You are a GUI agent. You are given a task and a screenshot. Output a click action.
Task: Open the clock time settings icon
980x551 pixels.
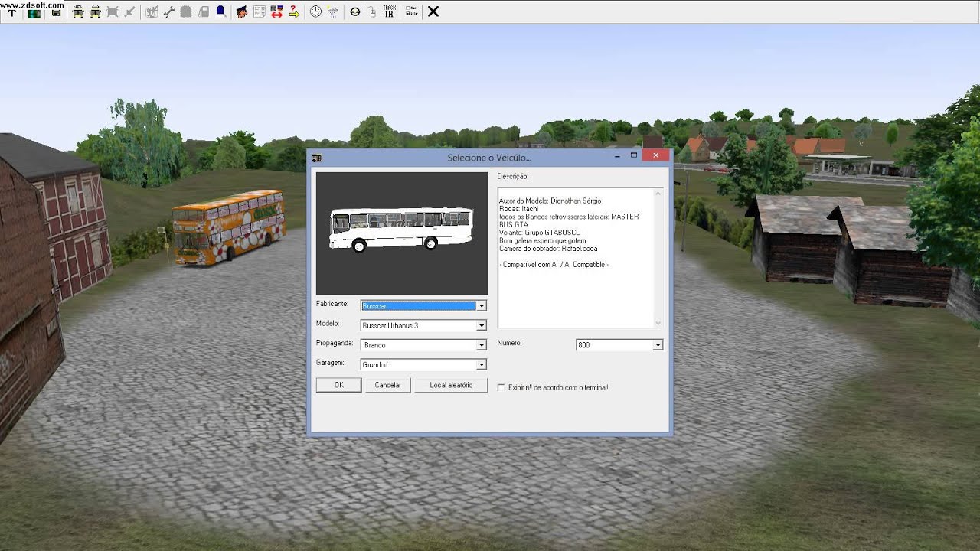point(315,11)
